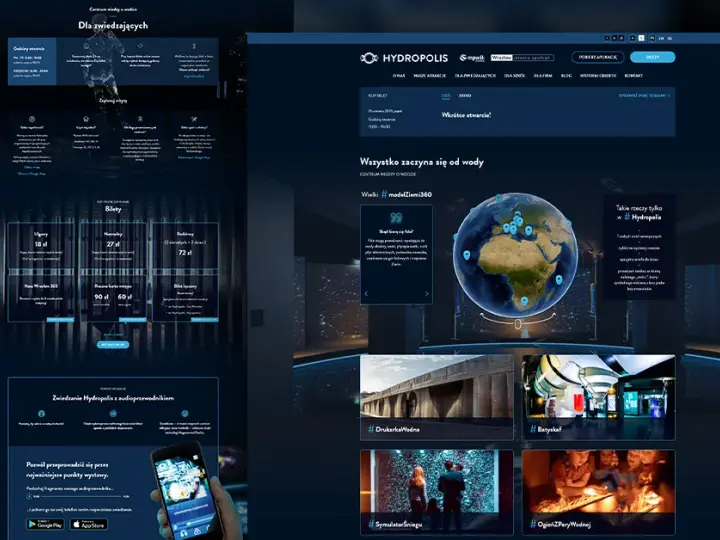
Task: Click the blue Bilety button
Action: [x=652, y=57]
